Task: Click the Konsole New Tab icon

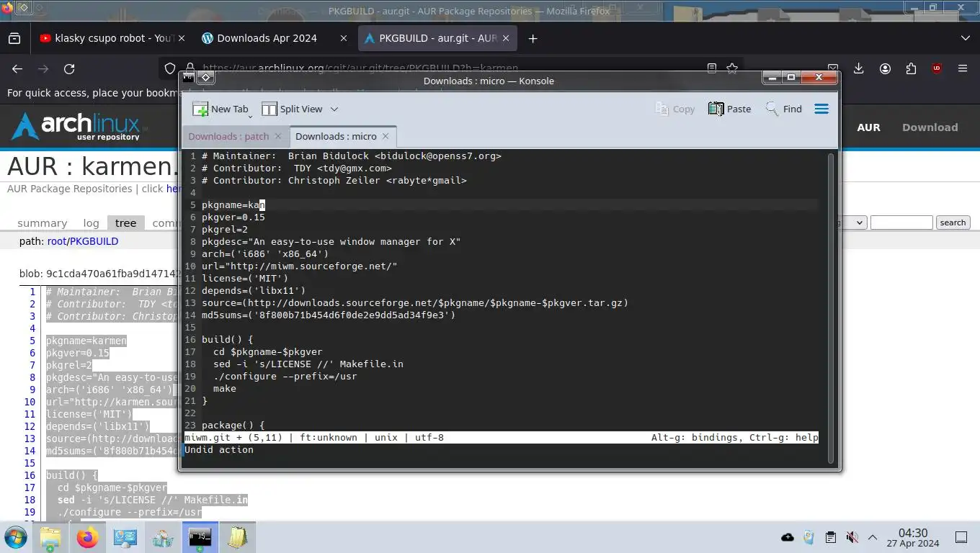Action: (x=200, y=109)
